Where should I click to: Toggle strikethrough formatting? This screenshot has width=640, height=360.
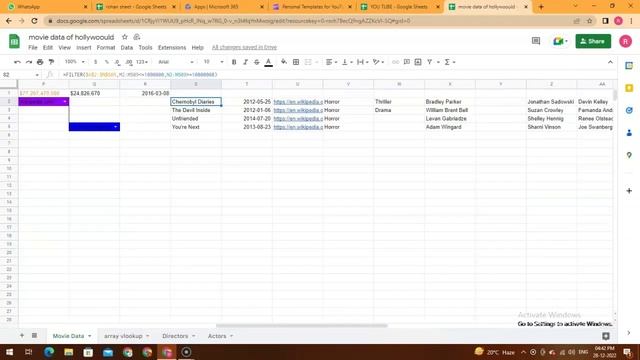(257, 62)
